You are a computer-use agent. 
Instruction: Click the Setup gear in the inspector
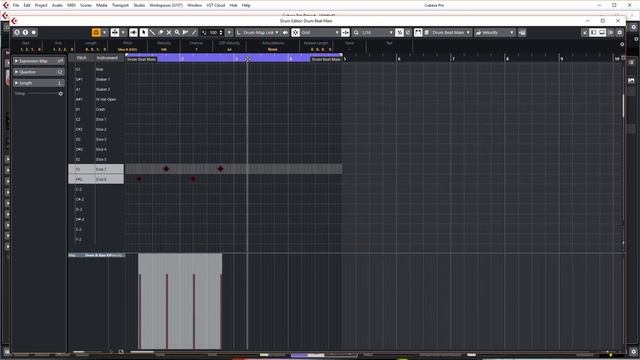tap(60, 93)
